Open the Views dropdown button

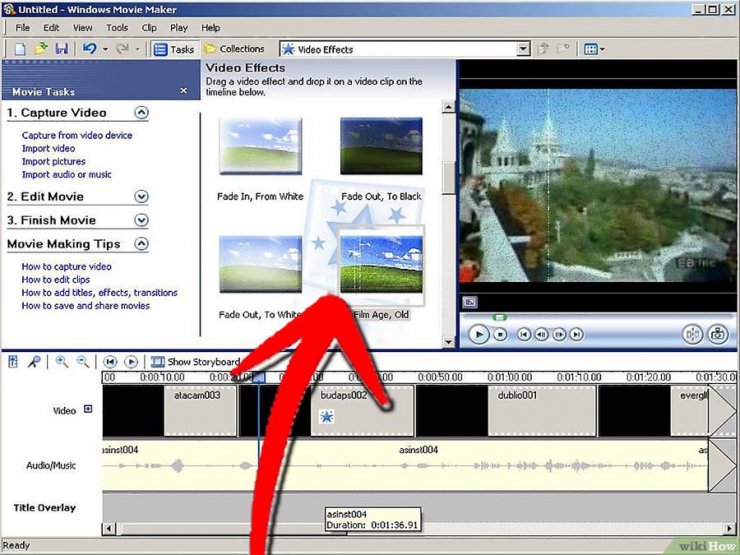pos(594,49)
